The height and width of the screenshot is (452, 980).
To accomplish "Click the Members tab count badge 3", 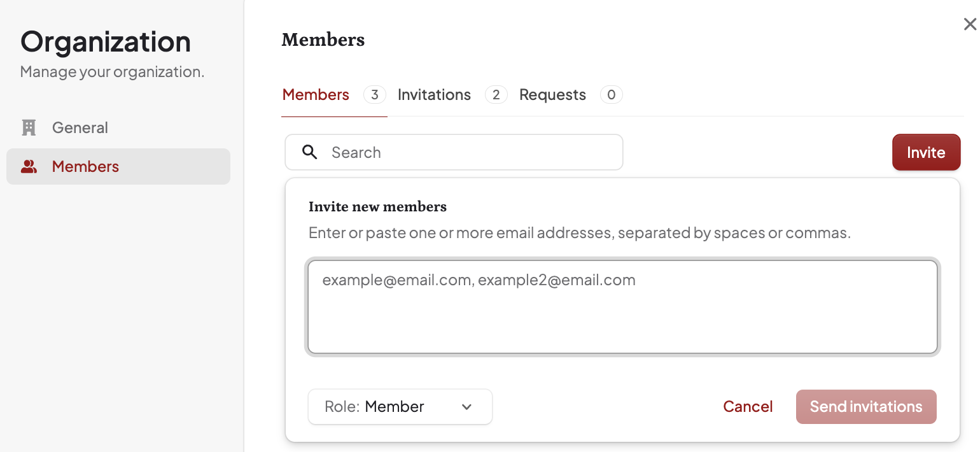I will [x=375, y=95].
